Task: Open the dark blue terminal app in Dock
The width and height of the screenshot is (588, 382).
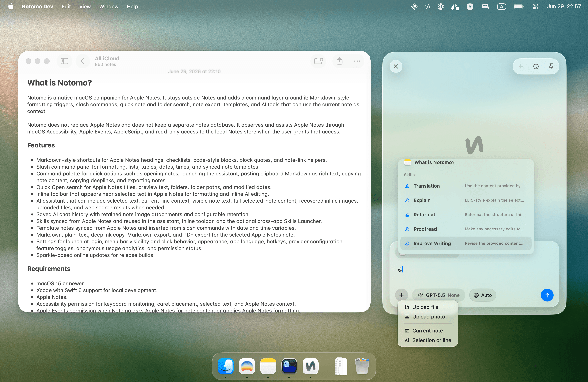Action: tap(289, 366)
